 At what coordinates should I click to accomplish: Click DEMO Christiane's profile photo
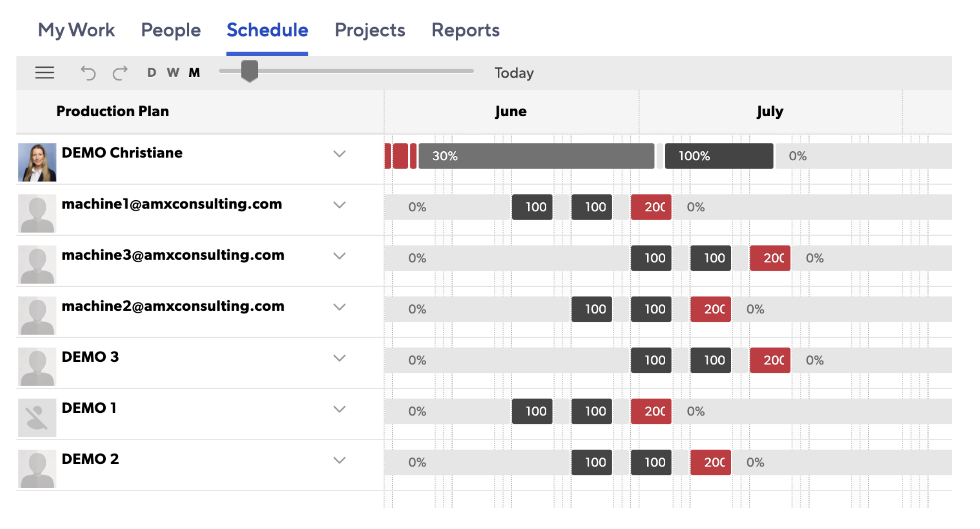(x=37, y=162)
